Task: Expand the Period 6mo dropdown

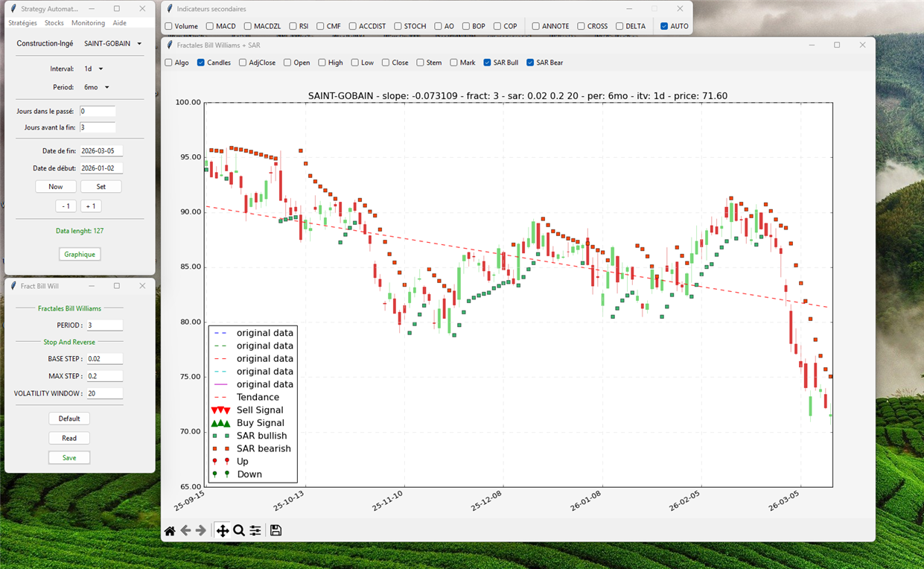Action: click(x=97, y=88)
